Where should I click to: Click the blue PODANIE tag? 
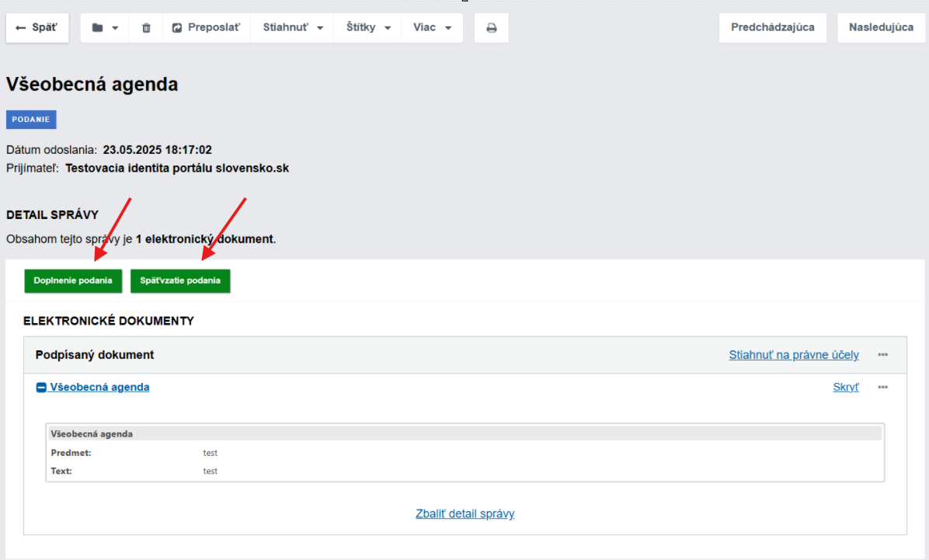pos(31,120)
